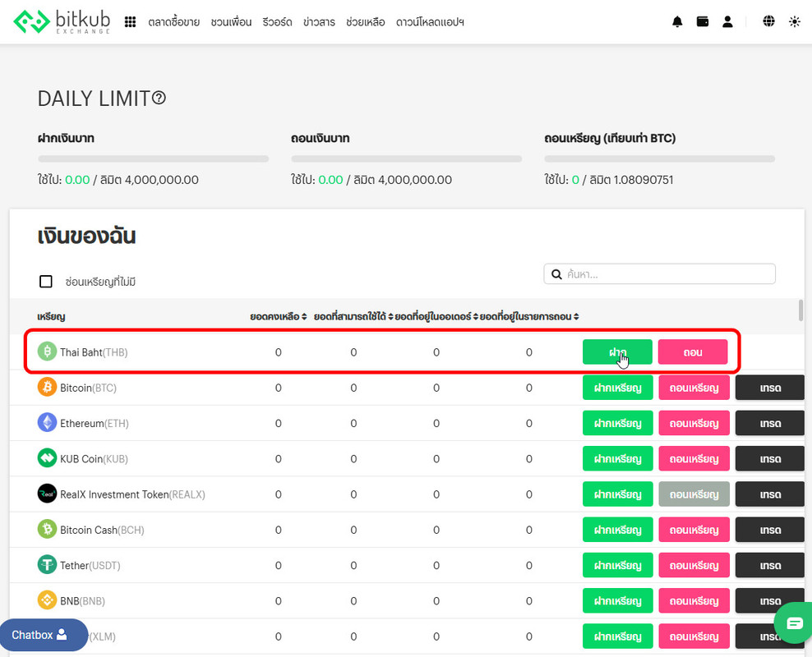Click the Daily Limit help question icon

pyautogui.click(x=159, y=97)
